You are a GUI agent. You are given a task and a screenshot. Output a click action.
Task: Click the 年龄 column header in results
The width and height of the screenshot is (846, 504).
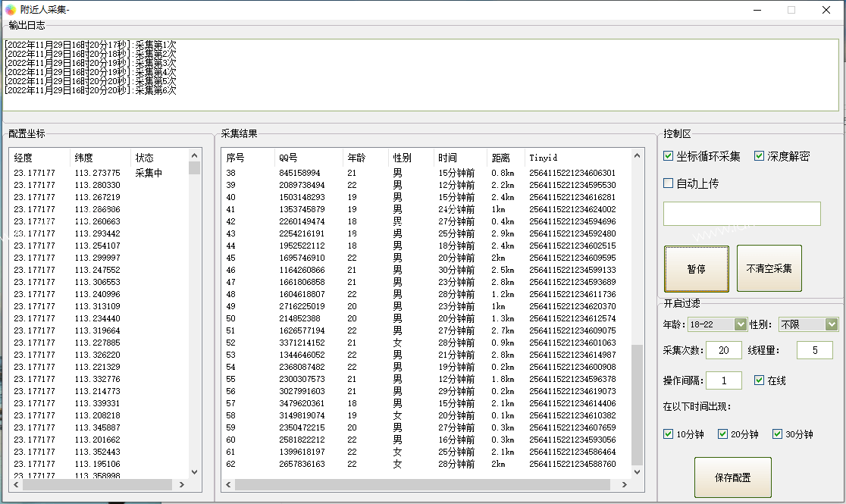(365, 158)
